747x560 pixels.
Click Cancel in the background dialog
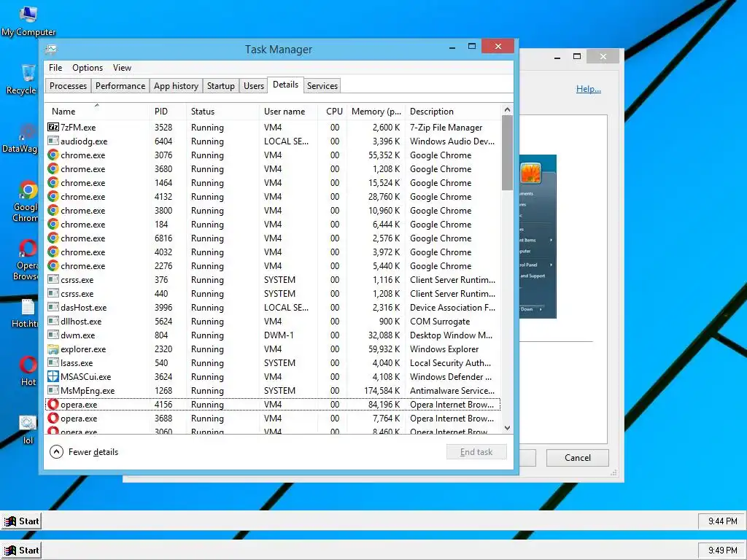[x=578, y=458]
